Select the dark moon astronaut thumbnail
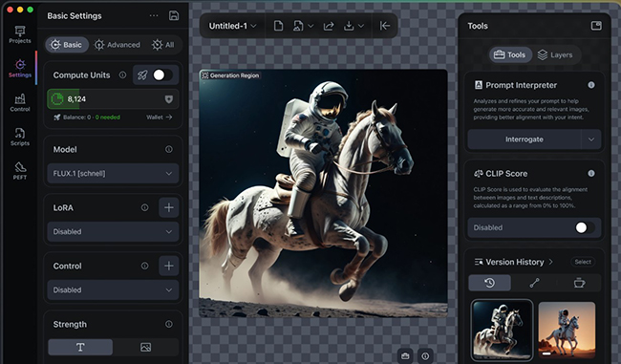 coord(503,330)
